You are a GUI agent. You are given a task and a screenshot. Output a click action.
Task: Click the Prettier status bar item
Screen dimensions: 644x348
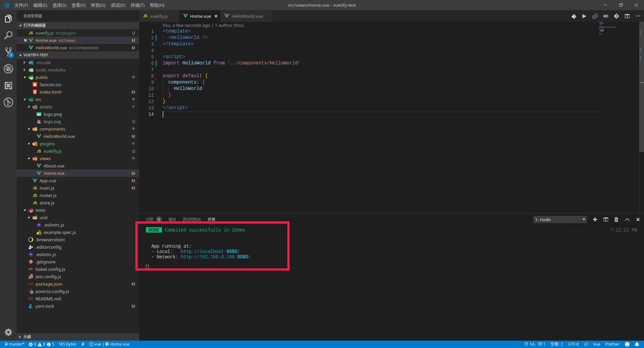(612, 344)
